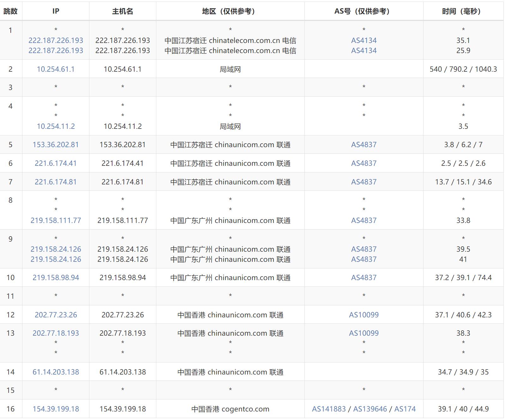Click AS4134 link beside time 25.9
Screen dimensions: 505x420
[364, 51]
